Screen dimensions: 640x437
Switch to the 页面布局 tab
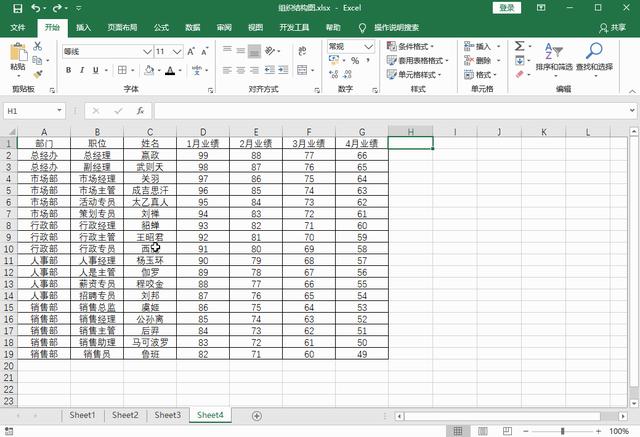pyautogui.click(x=122, y=27)
